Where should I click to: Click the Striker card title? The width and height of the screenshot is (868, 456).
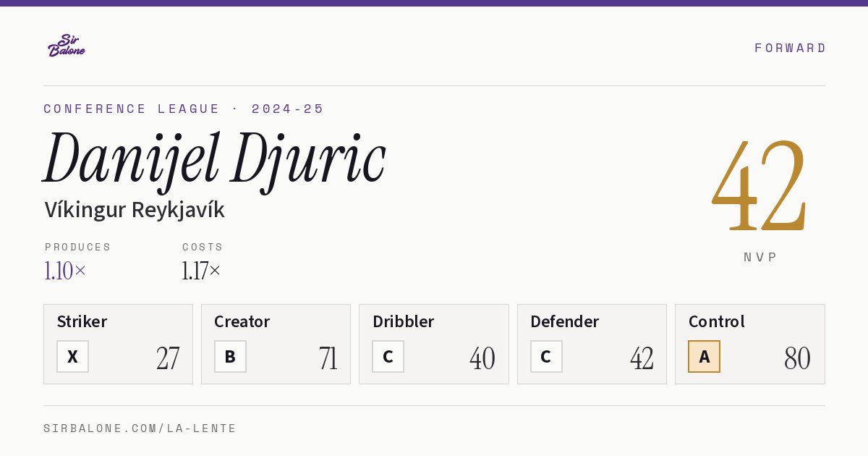tap(82, 321)
